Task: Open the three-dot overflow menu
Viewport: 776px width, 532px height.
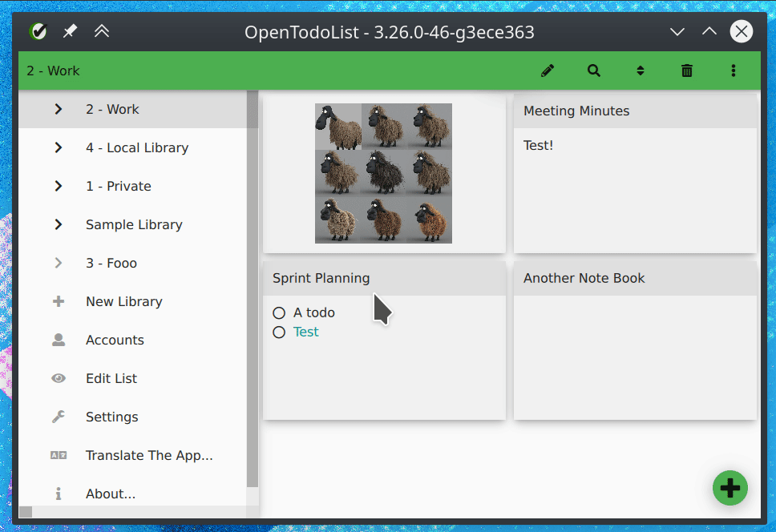Action: [x=734, y=71]
